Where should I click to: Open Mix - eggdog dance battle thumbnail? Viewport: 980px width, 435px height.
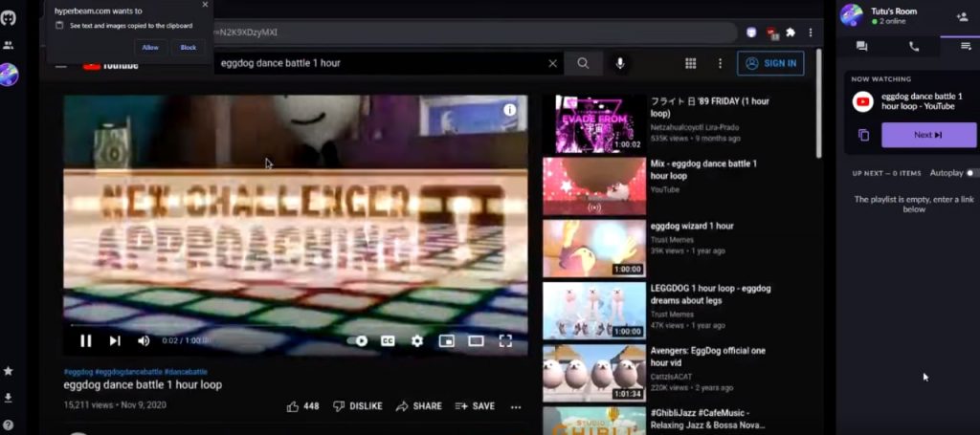(x=594, y=186)
